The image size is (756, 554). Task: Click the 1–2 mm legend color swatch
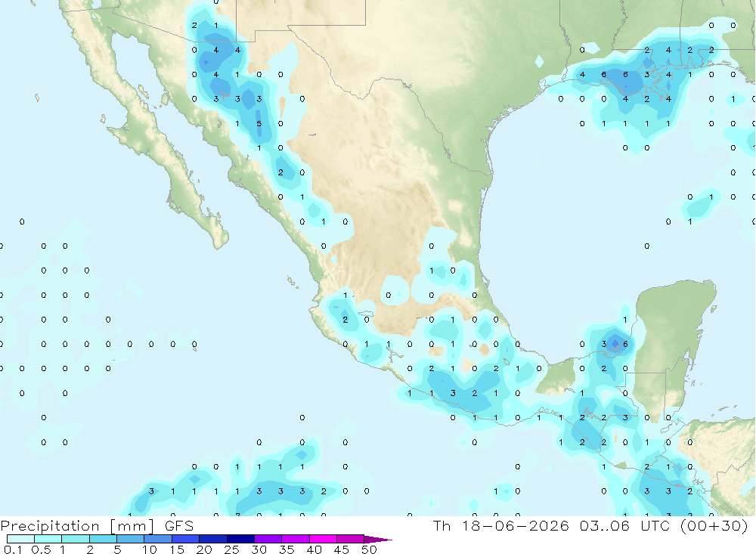(76, 539)
